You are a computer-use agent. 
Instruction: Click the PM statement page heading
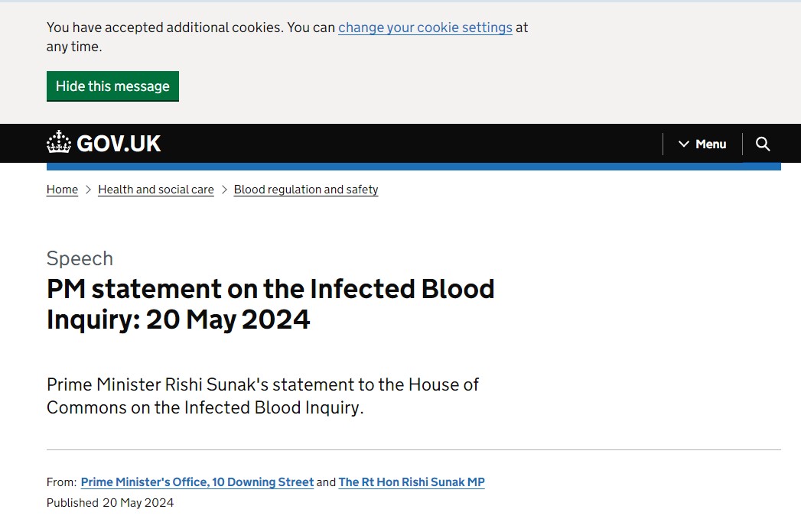270,303
